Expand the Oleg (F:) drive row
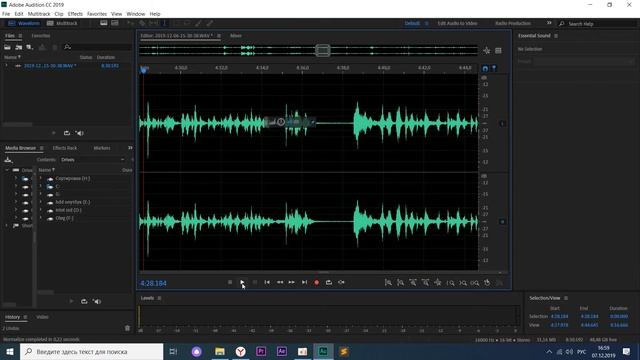The image size is (640, 360). click(40, 218)
